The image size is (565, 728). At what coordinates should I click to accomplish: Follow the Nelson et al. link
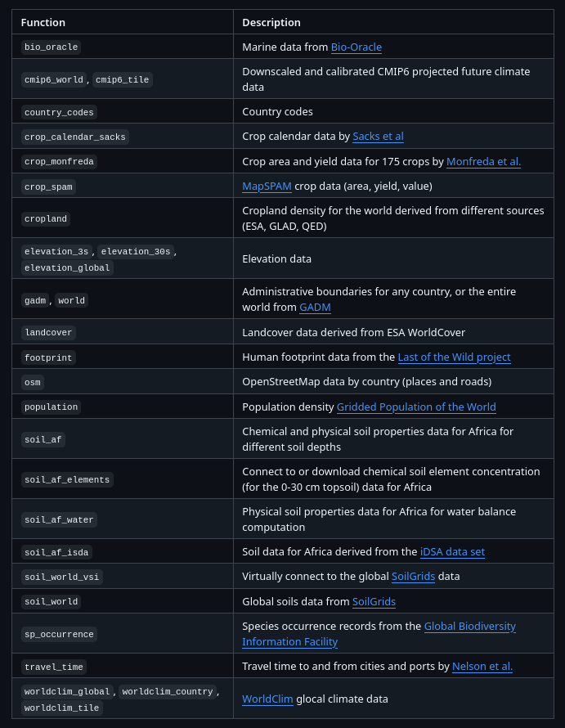482,667
